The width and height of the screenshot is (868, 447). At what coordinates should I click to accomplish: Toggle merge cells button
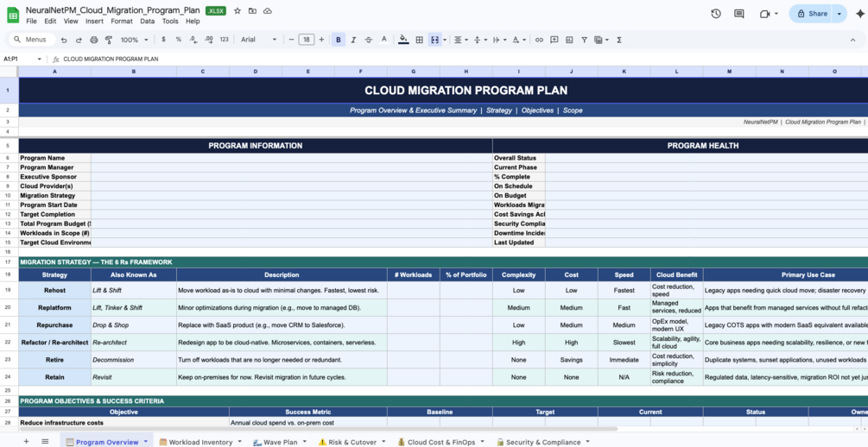[434, 40]
